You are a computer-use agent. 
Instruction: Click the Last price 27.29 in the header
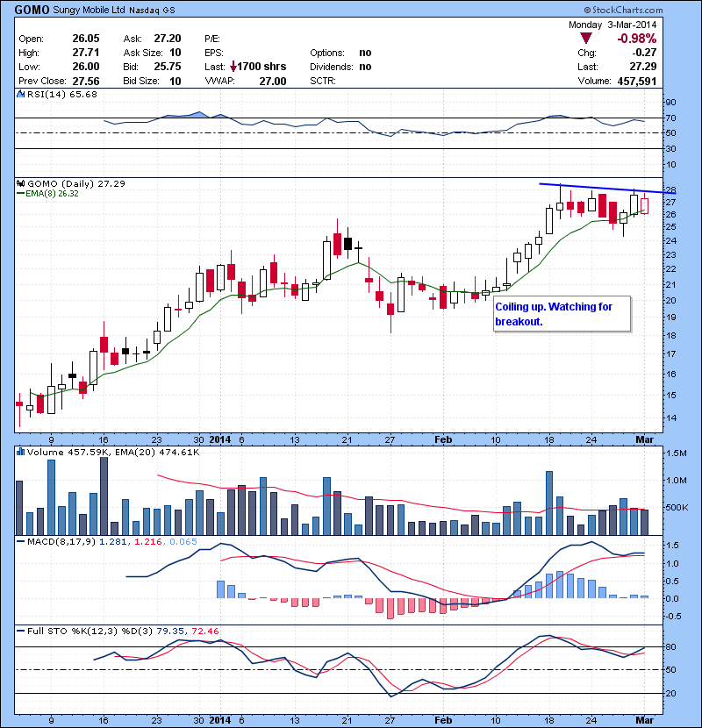click(643, 67)
